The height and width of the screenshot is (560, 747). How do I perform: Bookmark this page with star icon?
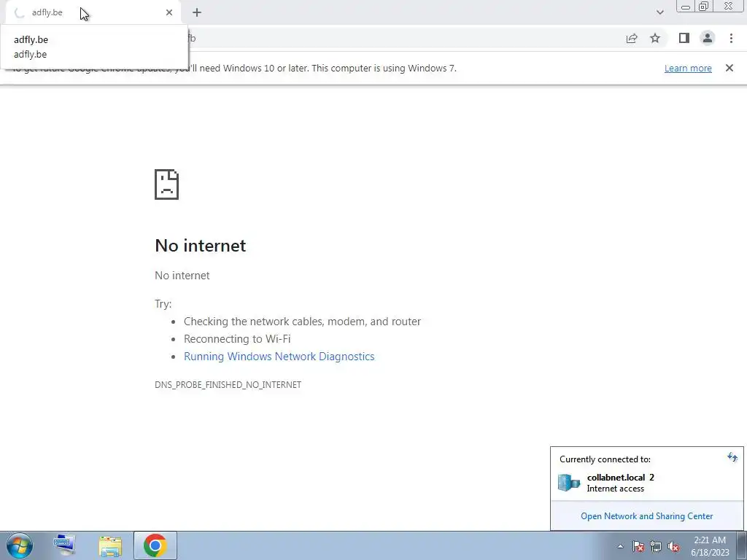coord(655,39)
